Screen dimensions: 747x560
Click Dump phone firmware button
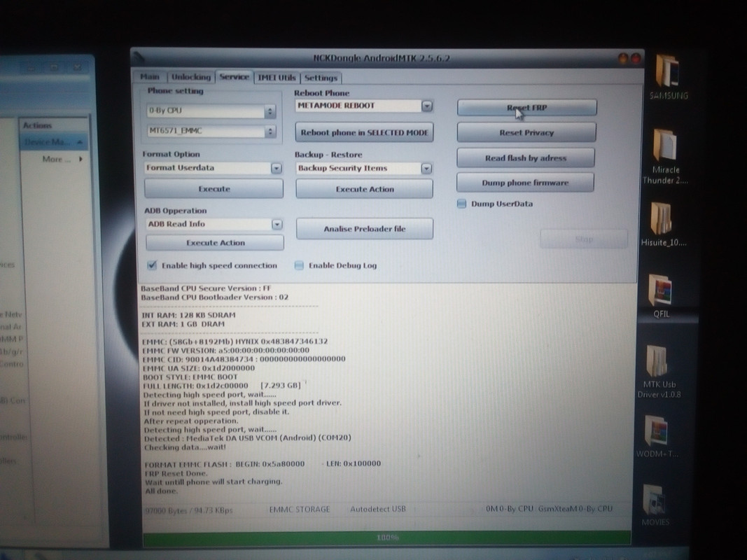coord(525,183)
